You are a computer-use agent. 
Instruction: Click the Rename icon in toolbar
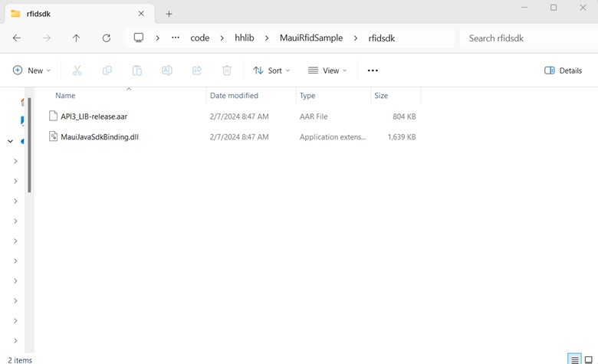pyautogui.click(x=166, y=71)
